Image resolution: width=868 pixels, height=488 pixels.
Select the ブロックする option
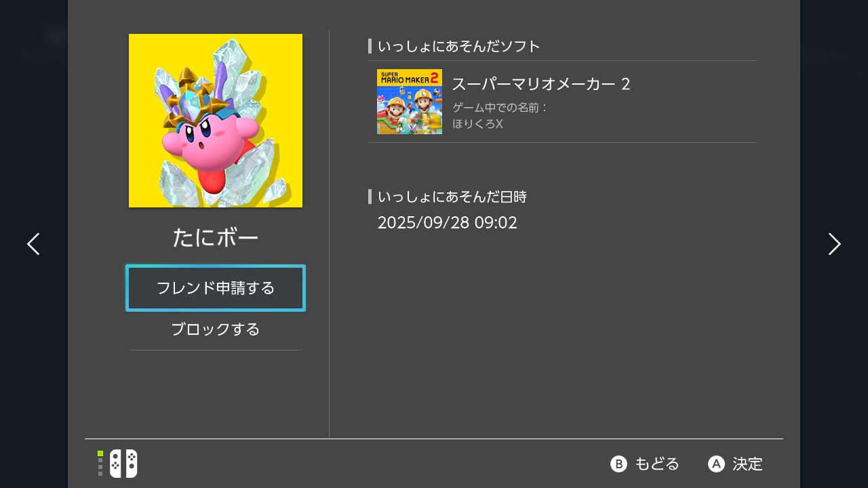[216, 329]
